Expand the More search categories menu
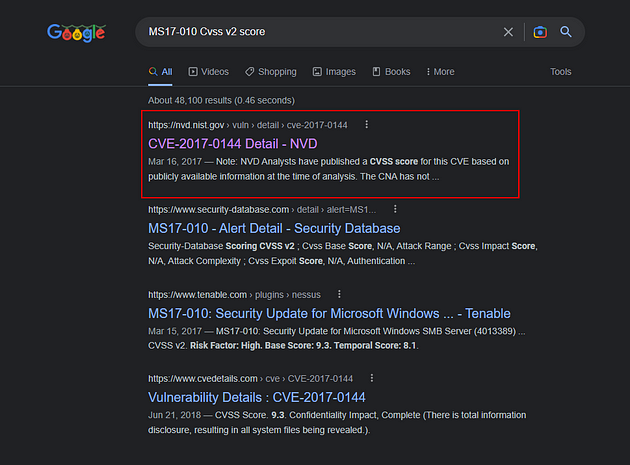The width and height of the screenshot is (630, 465). point(440,72)
